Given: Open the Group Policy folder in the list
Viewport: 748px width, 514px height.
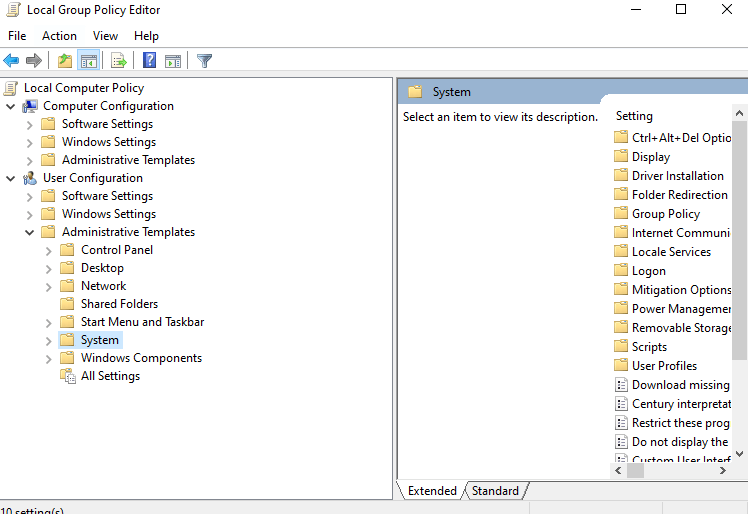Looking at the screenshot, I should [665, 214].
